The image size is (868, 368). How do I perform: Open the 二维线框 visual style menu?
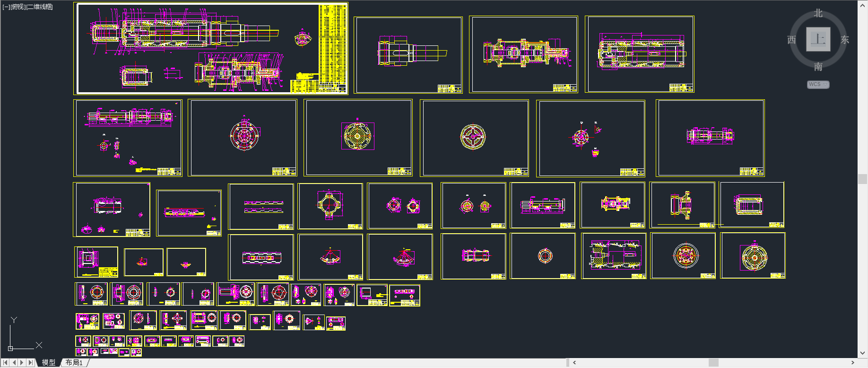[40, 7]
